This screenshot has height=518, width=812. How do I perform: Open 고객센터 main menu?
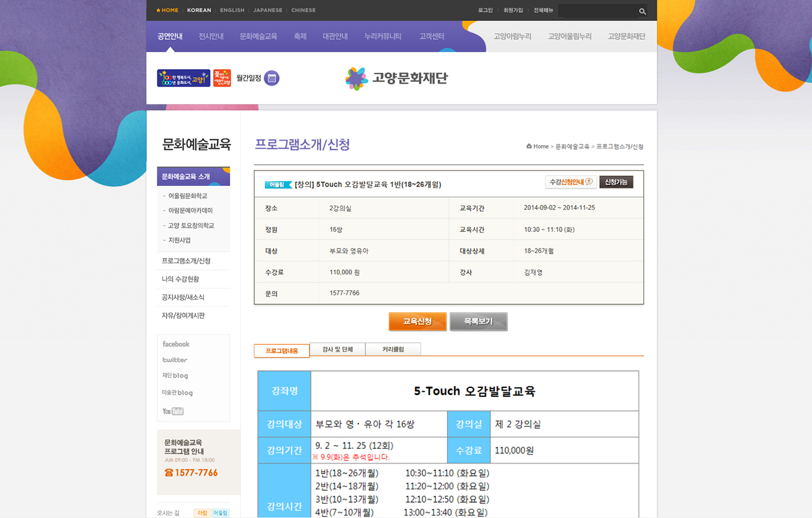pyautogui.click(x=432, y=36)
